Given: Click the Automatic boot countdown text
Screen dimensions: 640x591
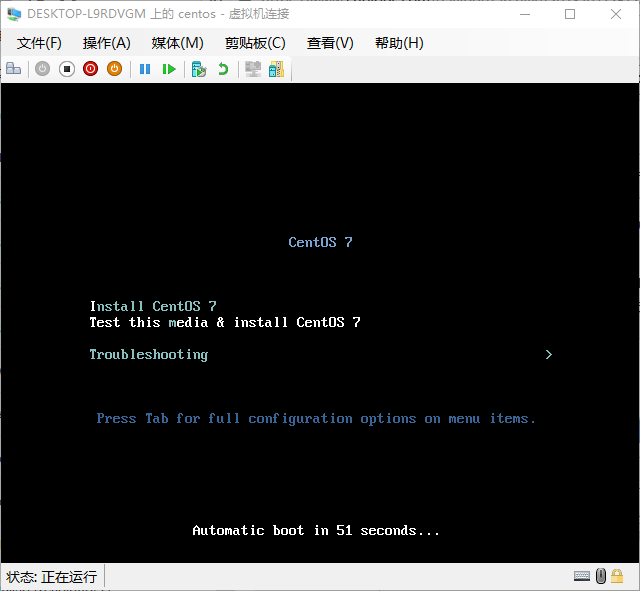Looking at the screenshot, I should [x=316, y=530].
